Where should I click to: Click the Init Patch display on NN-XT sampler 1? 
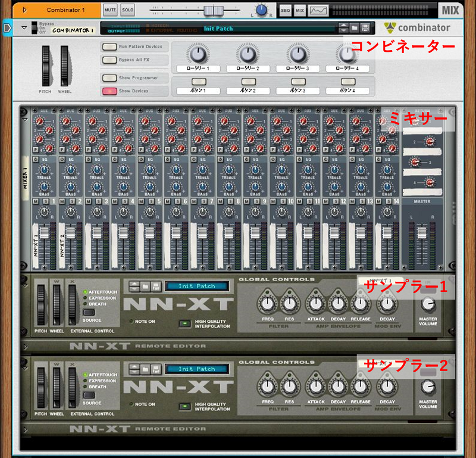click(197, 286)
